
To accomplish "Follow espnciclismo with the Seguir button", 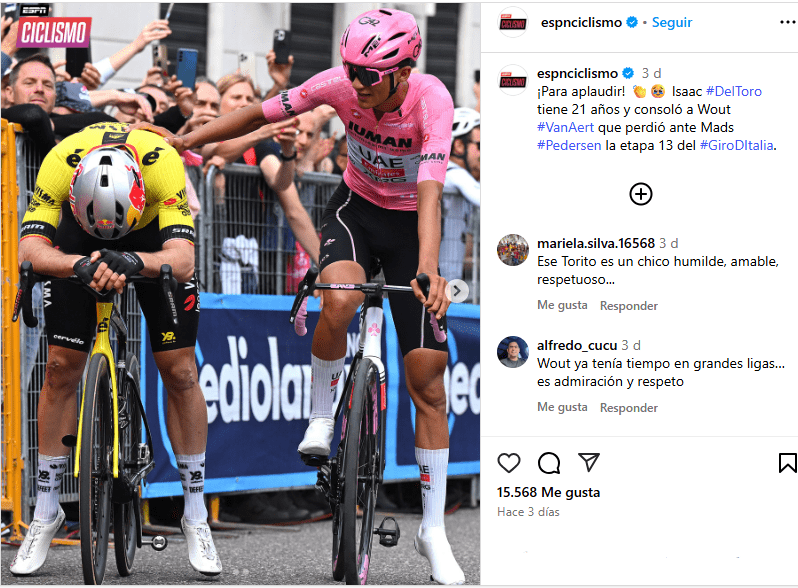I will pyautogui.click(x=672, y=22).
